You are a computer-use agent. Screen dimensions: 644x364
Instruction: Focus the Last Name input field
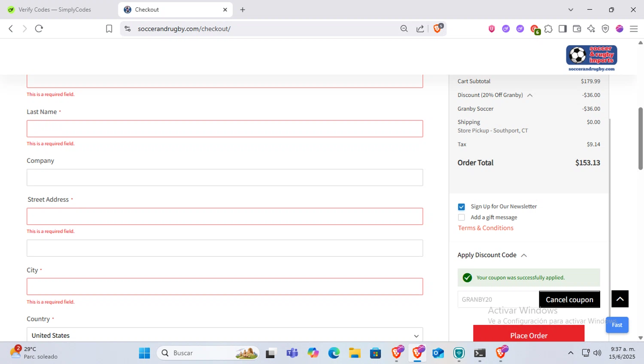click(225, 128)
